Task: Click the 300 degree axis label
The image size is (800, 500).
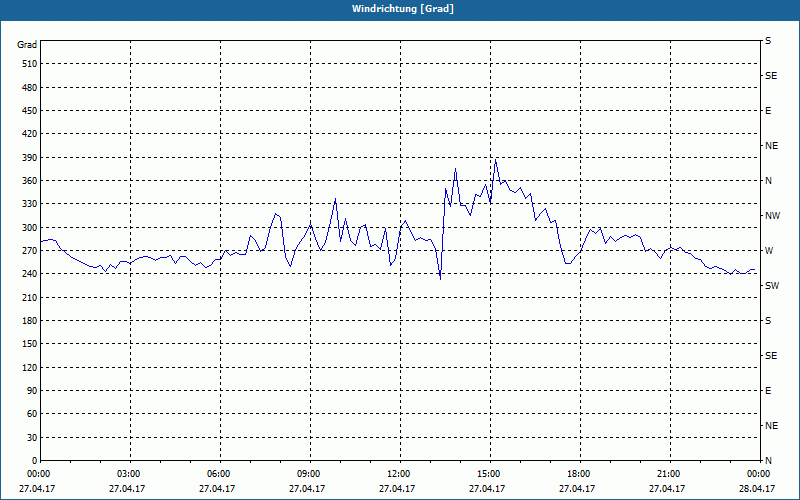Action: tap(30, 228)
